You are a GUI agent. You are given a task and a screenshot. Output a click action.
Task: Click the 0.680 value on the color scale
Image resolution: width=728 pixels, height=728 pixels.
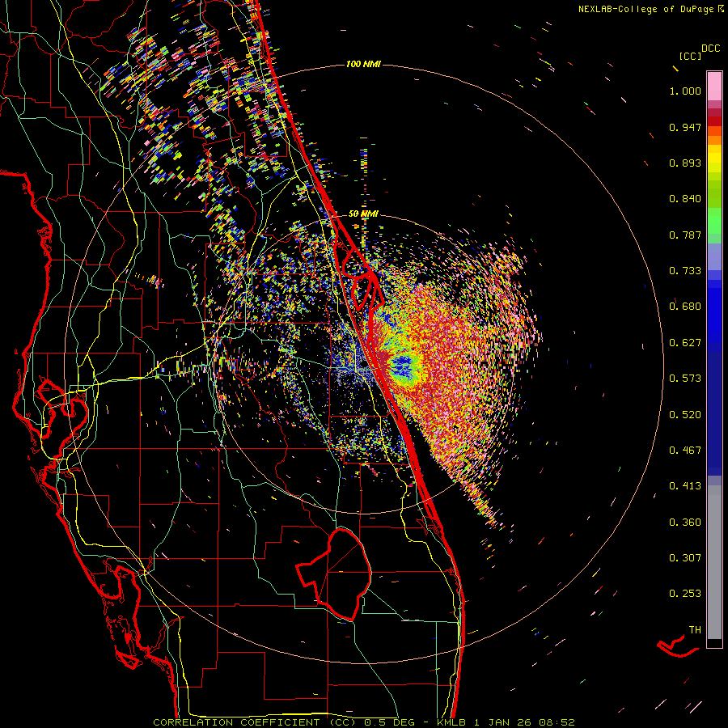(x=685, y=307)
